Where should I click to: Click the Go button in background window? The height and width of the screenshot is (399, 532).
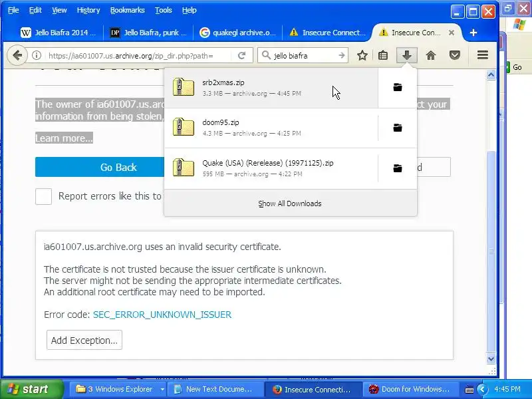click(x=514, y=67)
